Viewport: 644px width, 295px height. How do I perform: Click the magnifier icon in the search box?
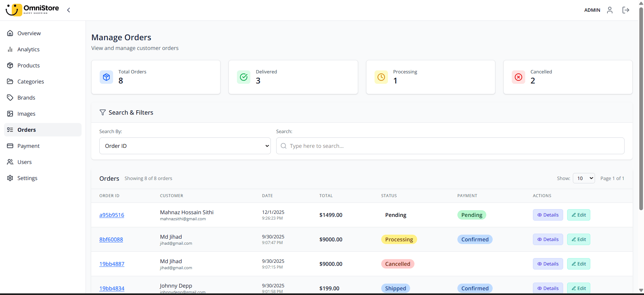pyautogui.click(x=284, y=146)
